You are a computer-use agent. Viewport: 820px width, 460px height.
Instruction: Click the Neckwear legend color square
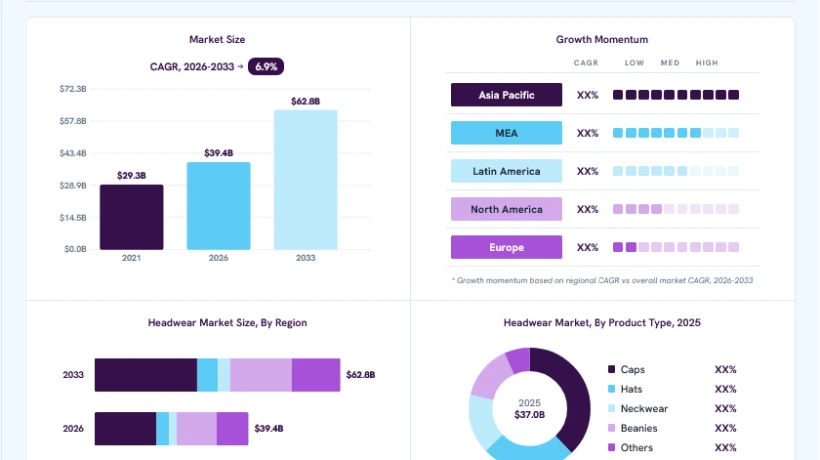611,408
